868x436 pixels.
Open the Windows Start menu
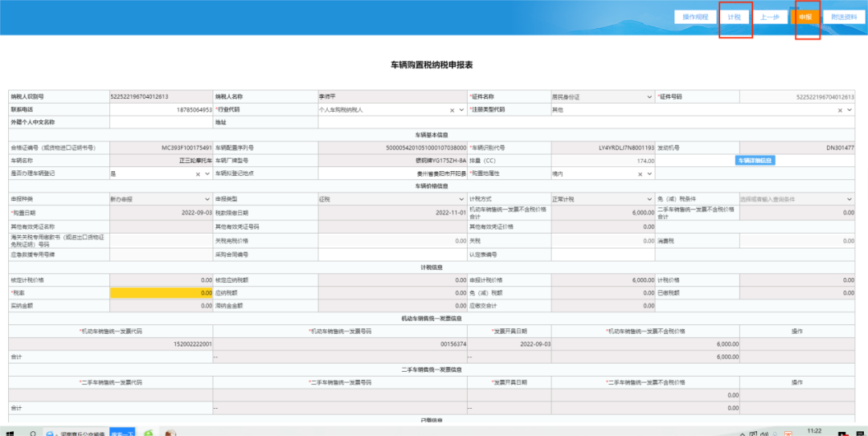[x=10, y=432]
